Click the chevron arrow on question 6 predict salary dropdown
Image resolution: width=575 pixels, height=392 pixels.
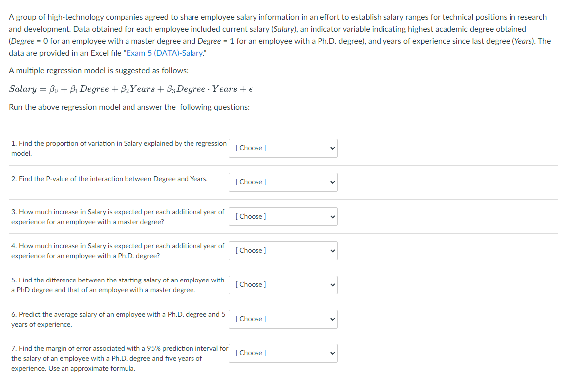332,319
